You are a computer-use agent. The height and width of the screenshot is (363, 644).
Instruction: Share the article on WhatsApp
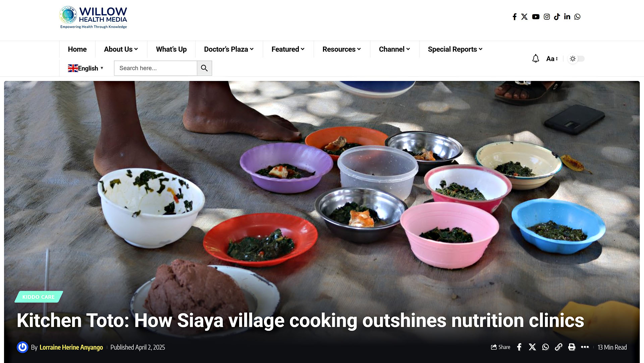pos(545,347)
